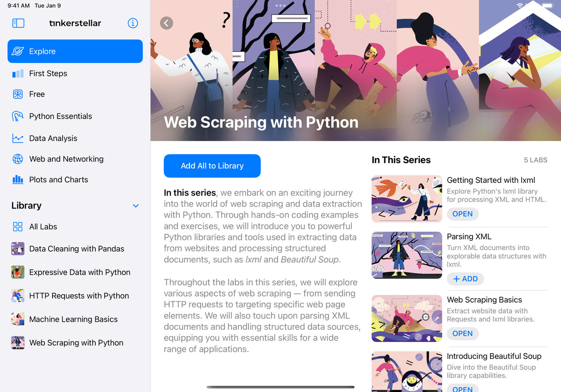
Task: Open First Steps in sidebar
Action: [x=48, y=73]
